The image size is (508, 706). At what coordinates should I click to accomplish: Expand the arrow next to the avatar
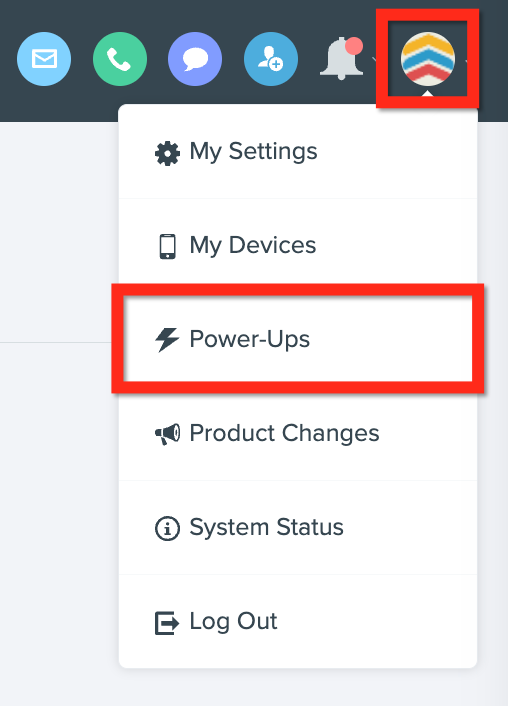point(467,60)
